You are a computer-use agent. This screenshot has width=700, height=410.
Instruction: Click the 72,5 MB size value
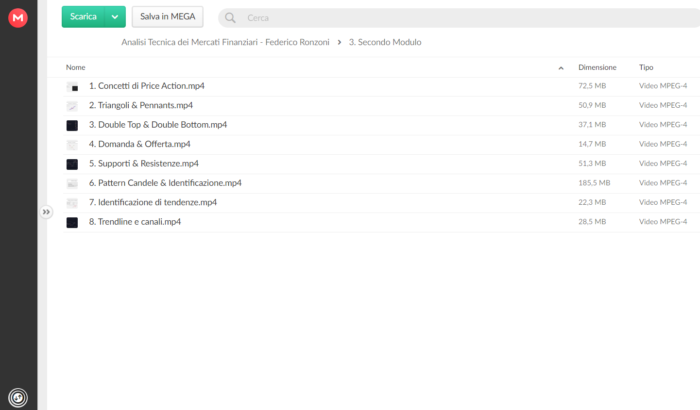pos(592,86)
